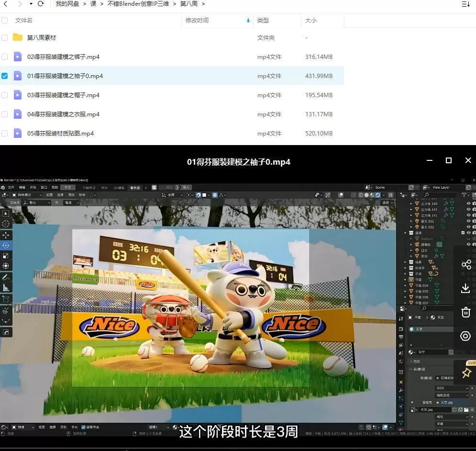Select the Cursor tool below the Select tool
This screenshot has width=476, height=451.
6,223
